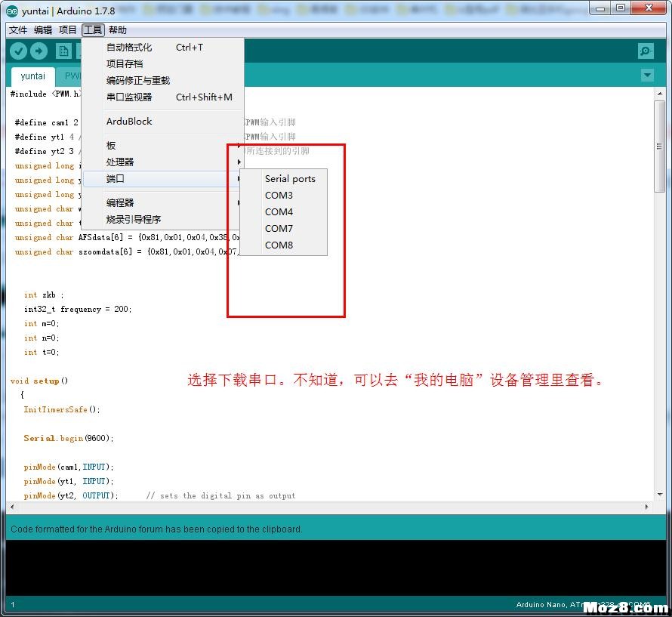672x617 pixels.
Task: Select COM8 serial port
Action: coord(284,245)
